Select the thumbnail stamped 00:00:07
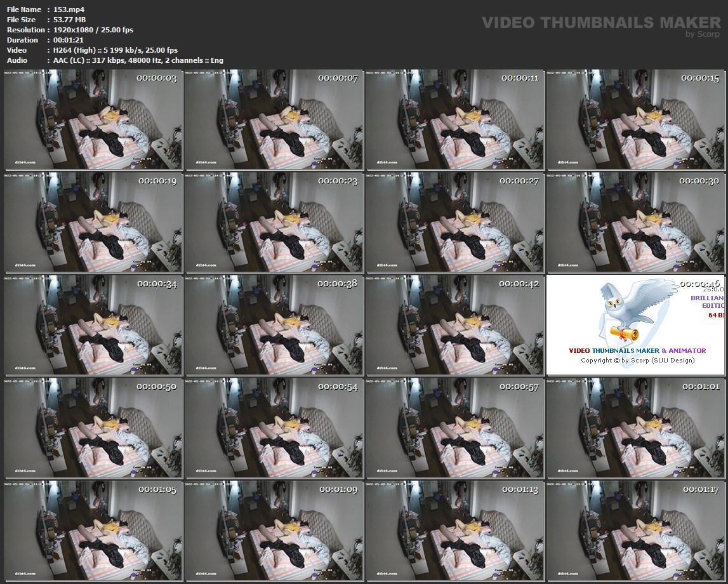 click(274, 120)
